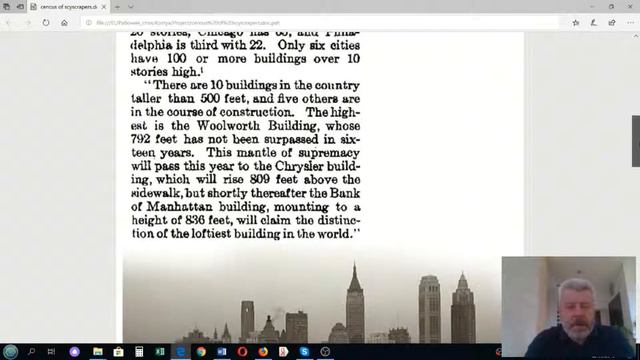
Task: Click the set tabs aside icon
Action: 20,7
